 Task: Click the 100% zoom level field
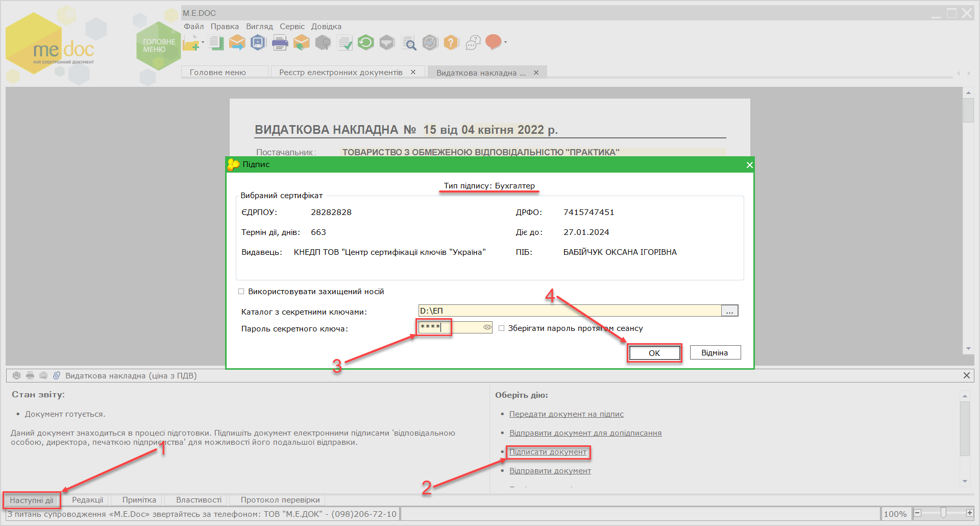pos(895,514)
